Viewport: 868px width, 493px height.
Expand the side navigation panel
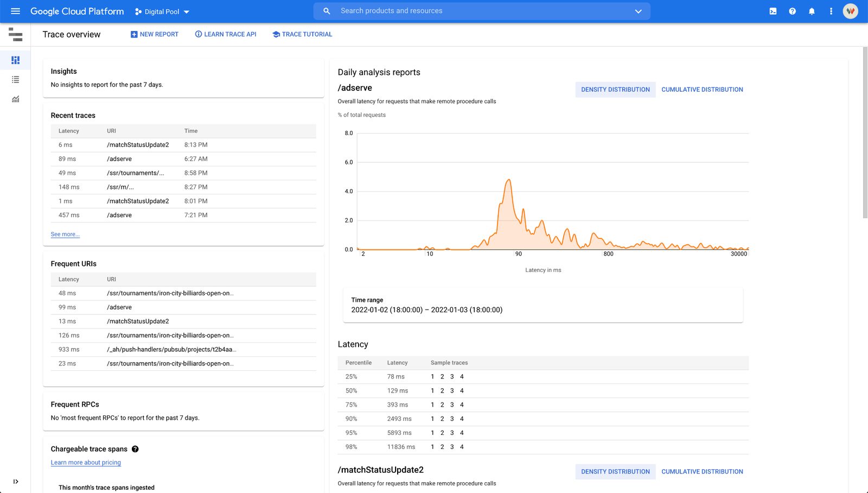click(x=16, y=481)
